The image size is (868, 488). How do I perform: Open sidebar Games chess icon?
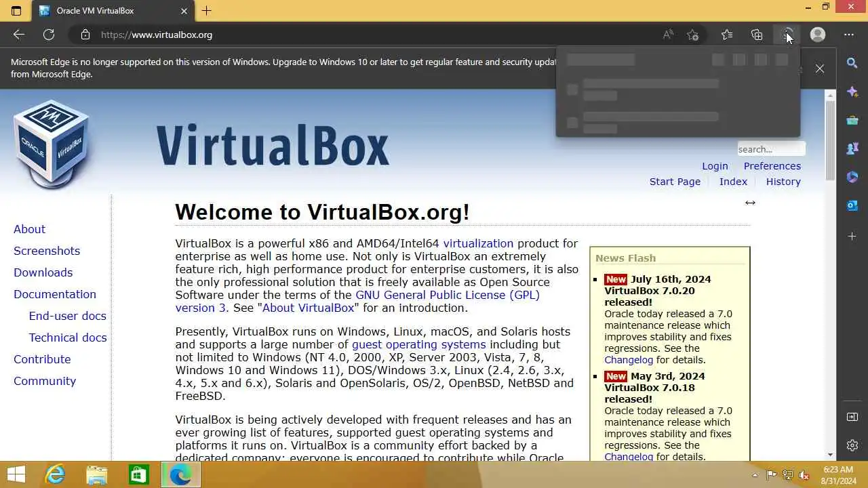point(852,148)
